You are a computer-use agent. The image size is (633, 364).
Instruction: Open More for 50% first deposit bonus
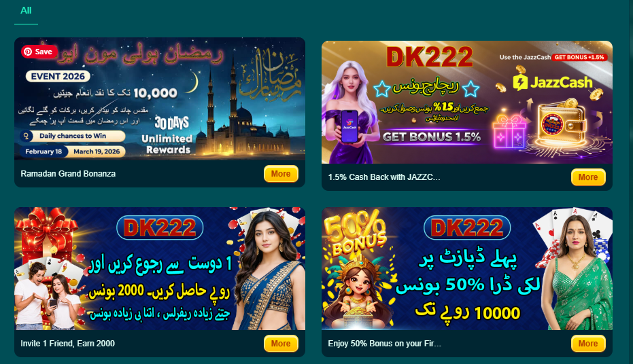[588, 344]
